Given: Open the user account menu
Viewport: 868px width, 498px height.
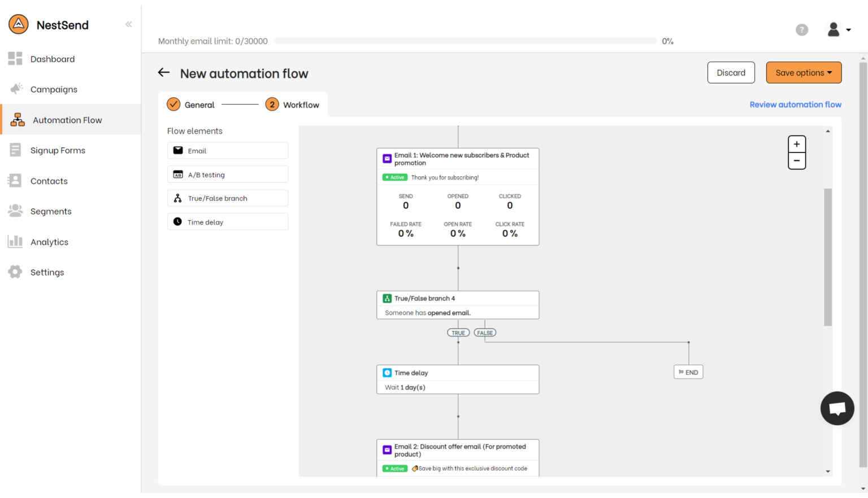Looking at the screenshot, I should (x=838, y=30).
